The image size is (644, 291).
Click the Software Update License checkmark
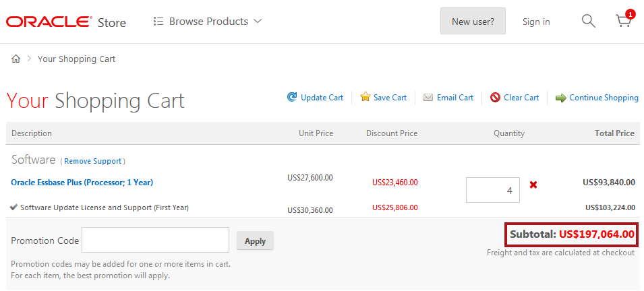14,207
